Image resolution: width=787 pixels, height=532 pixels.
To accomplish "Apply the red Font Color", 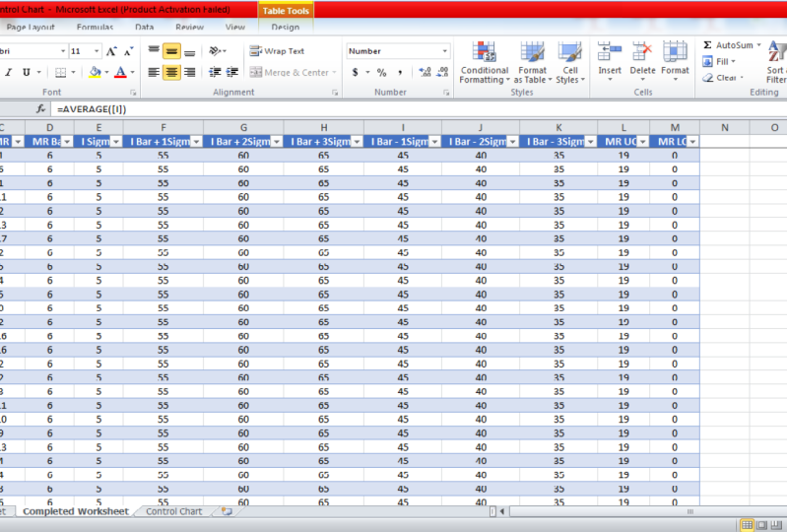I will [x=120, y=72].
